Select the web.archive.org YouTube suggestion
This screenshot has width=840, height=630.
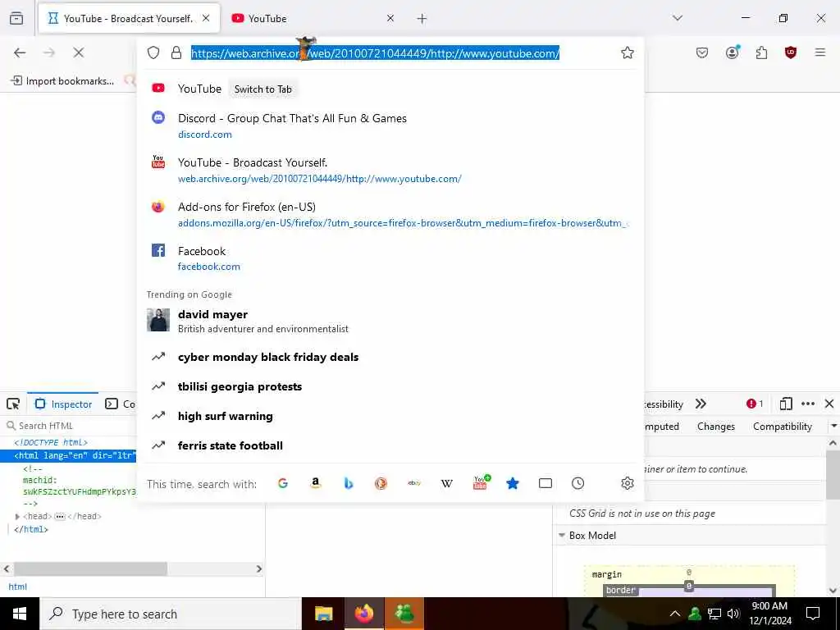tap(390, 170)
